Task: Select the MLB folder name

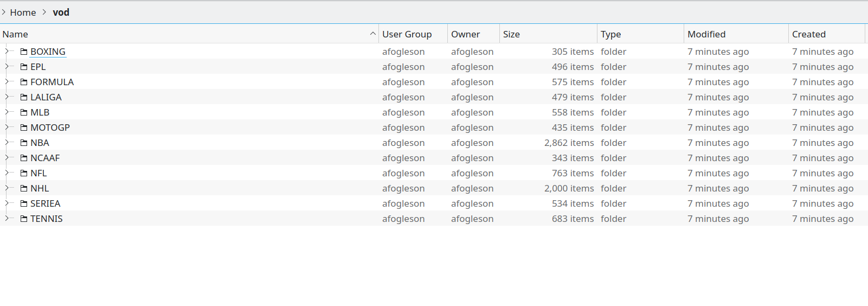Action: click(40, 112)
